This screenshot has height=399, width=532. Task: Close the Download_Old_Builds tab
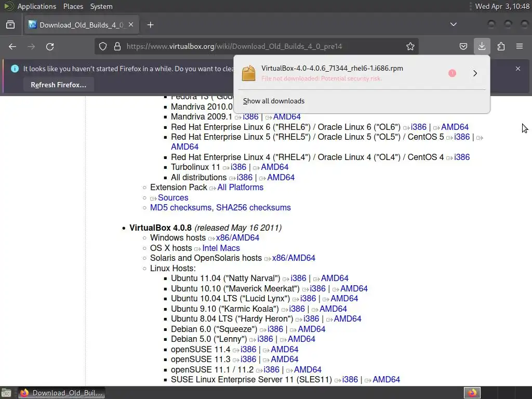coord(131,25)
